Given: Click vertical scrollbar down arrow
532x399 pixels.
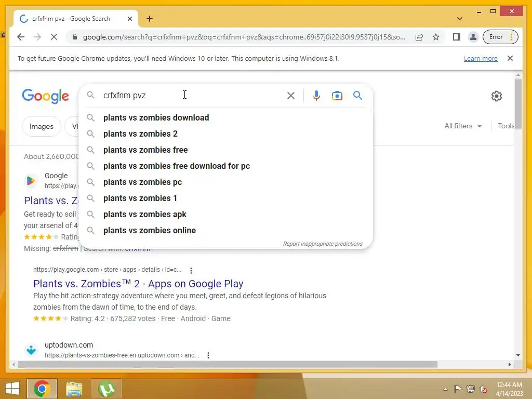Looking at the screenshot, I should click(x=518, y=355).
